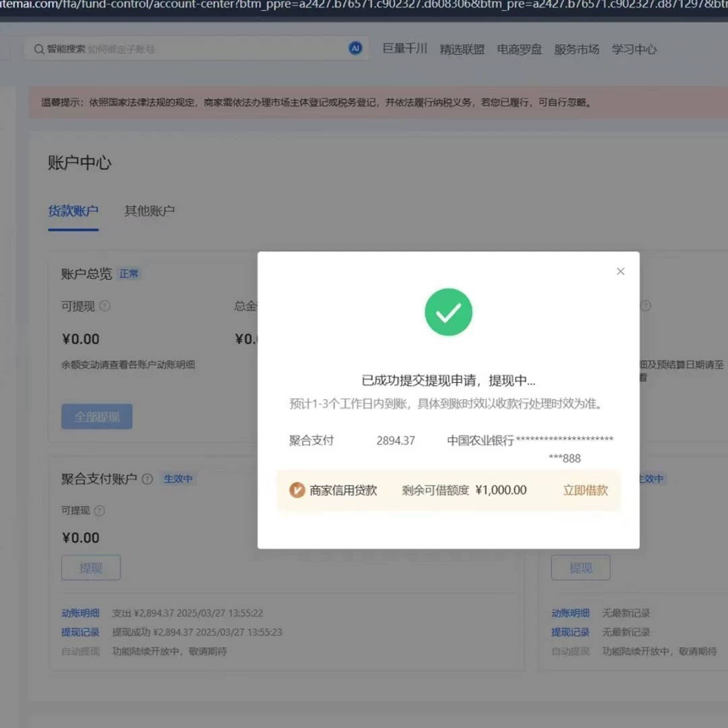Screen dimensions: 728x728
Task: Click 余额变动请查看各账户动账明细 note
Action: coord(128,365)
